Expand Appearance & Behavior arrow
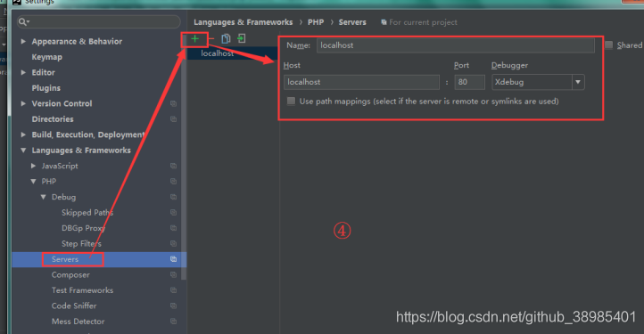The image size is (644, 334). (x=23, y=42)
